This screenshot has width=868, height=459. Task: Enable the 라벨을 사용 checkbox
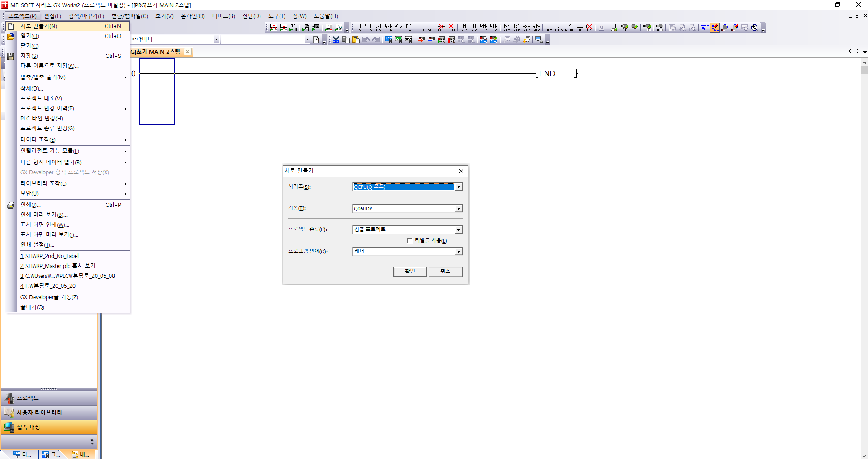coord(410,240)
